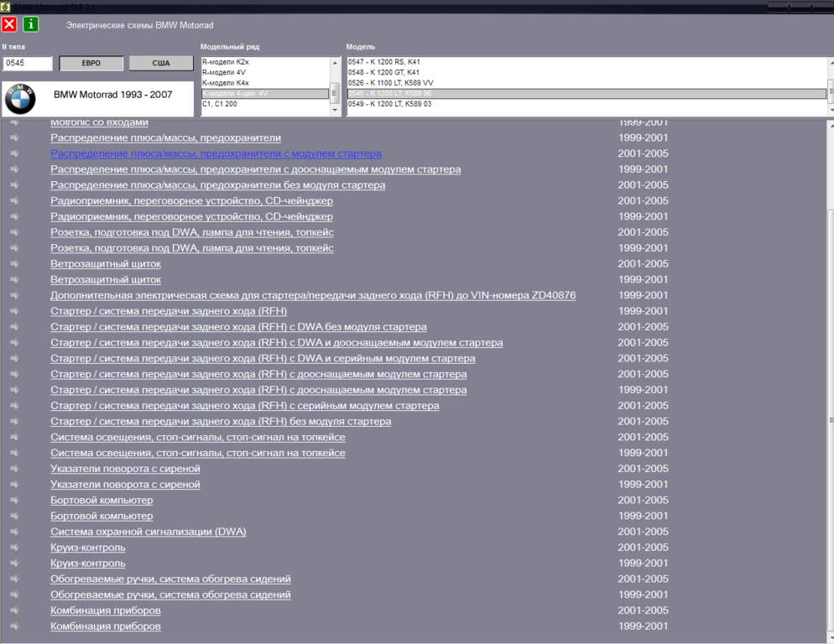This screenshot has width=834, height=644.
Task: Click the BMW logo image
Action: tap(20, 100)
